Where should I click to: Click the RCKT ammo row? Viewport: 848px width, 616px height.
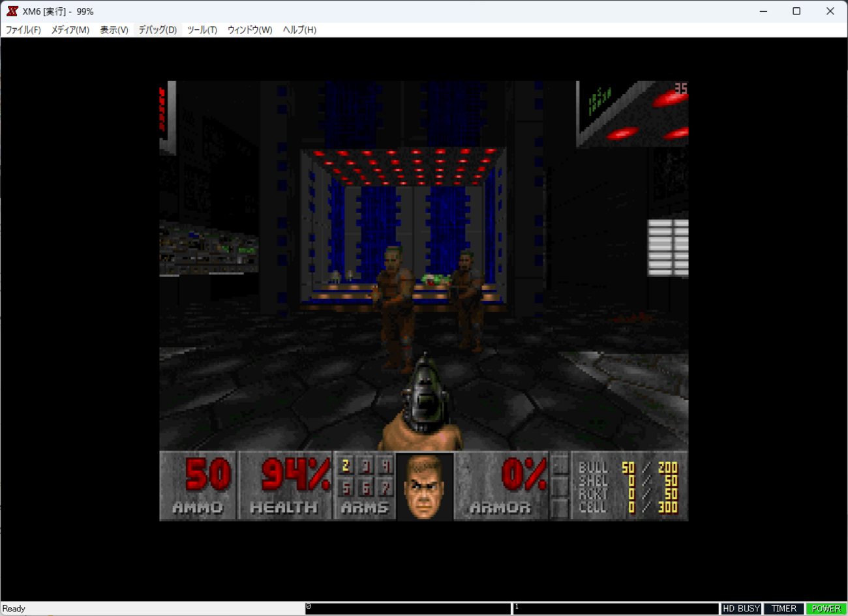click(628, 493)
